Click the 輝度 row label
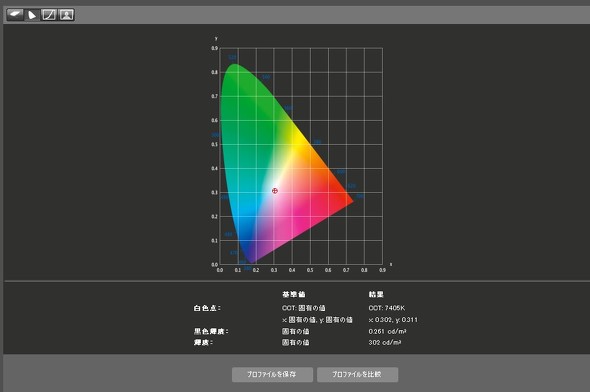 [203, 343]
